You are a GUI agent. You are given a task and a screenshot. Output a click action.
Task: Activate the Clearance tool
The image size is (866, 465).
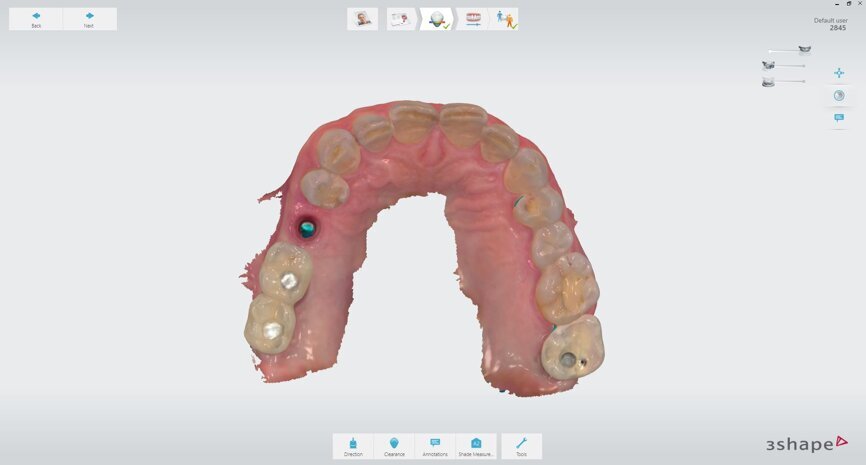[x=394, y=446]
